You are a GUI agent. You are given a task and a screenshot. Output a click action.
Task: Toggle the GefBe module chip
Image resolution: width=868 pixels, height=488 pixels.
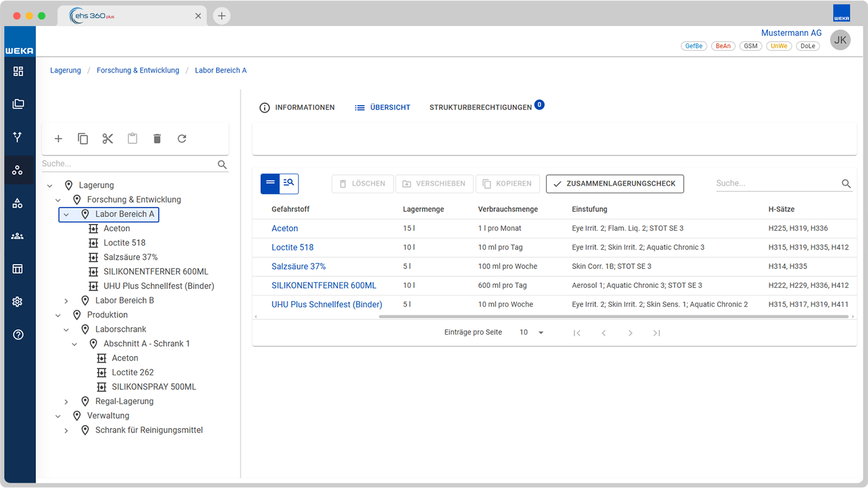[x=694, y=46]
